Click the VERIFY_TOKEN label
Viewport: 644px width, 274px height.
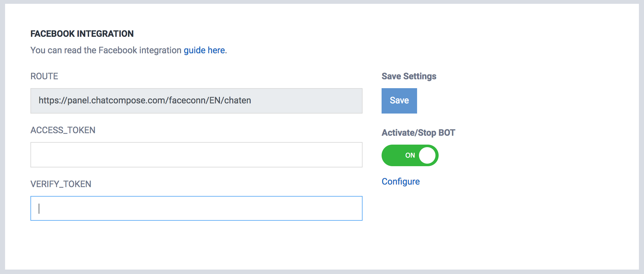[61, 184]
